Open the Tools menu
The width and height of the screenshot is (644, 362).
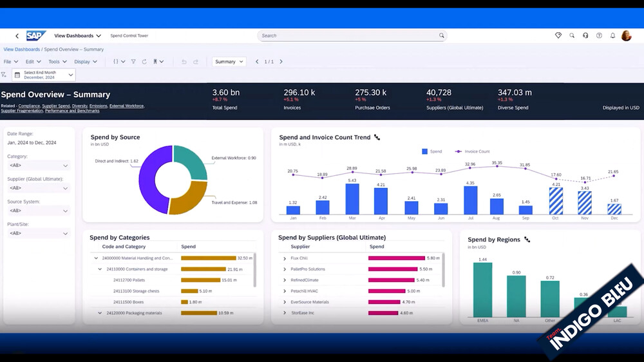(x=57, y=62)
